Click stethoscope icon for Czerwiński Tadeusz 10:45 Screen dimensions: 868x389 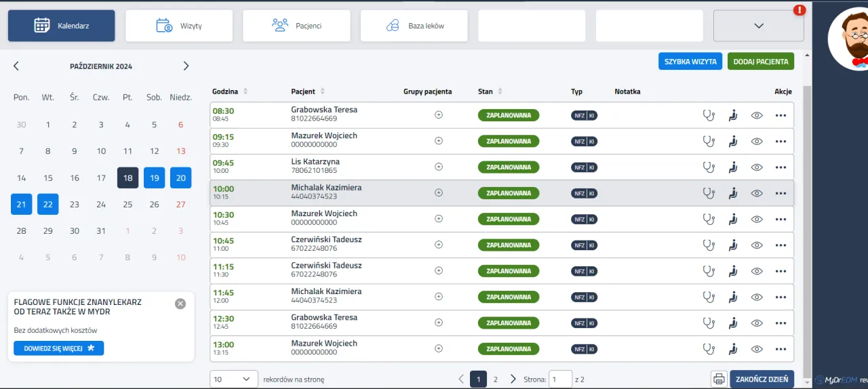point(709,245)
